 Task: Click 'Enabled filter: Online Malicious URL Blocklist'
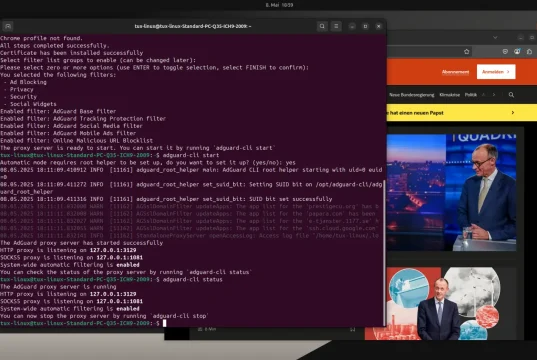pos(76,140)
